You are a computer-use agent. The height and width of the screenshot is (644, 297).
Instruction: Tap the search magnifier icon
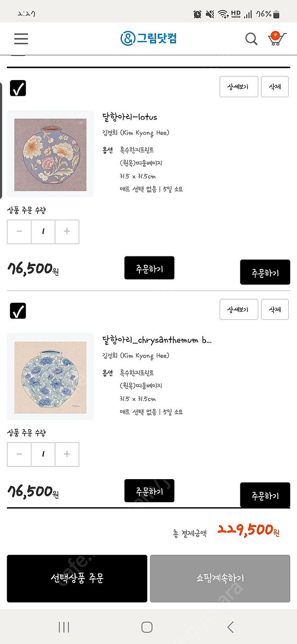click(251, 39)
